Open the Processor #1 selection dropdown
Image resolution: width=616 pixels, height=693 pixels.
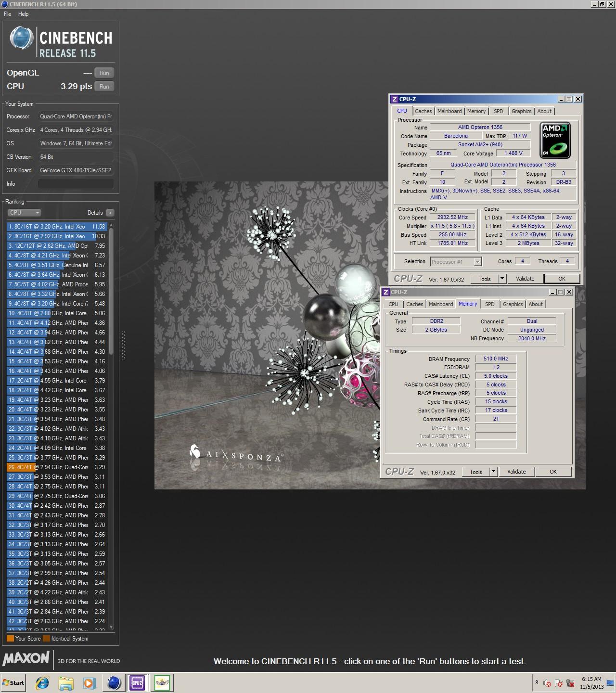[456, 262]
